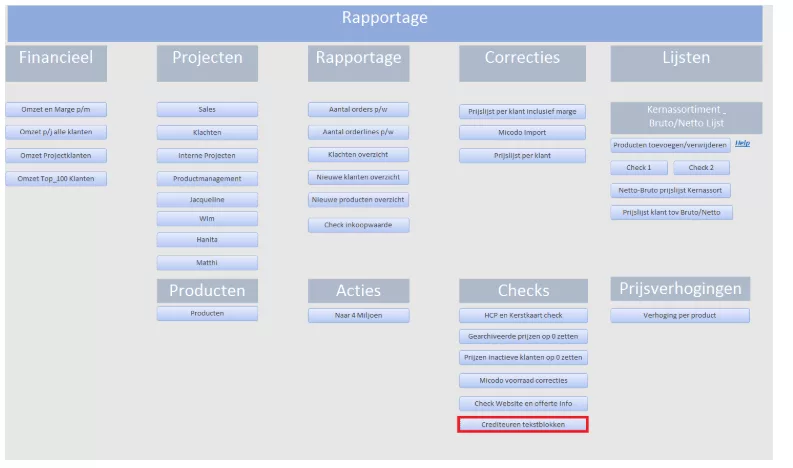793x468 pixels.
Task: Open Aantal orderlines p/w report
Action: click(359, 132)
